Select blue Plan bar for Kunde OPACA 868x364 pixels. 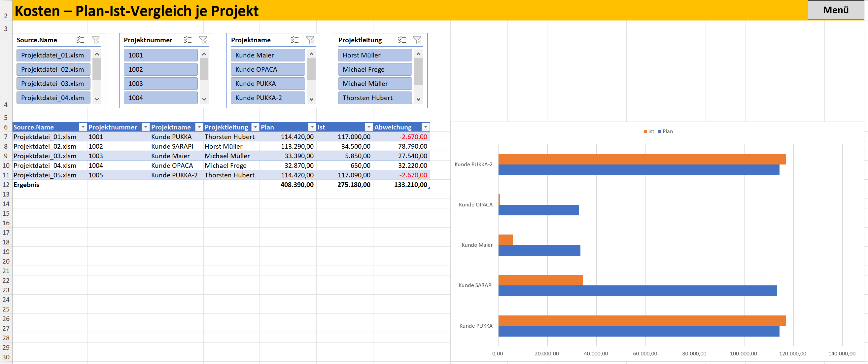(538, 210)
